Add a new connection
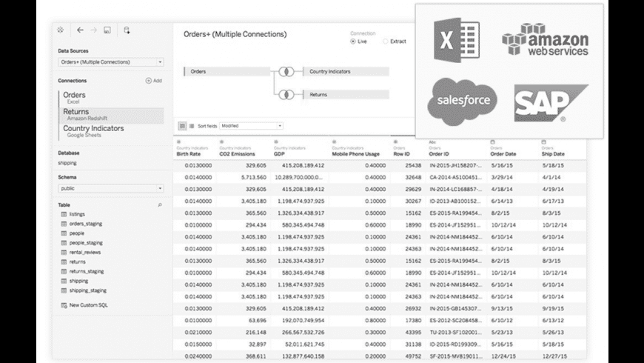Viewport: 644px width, 363px height. pyautogui.click(x=154, y=81)
